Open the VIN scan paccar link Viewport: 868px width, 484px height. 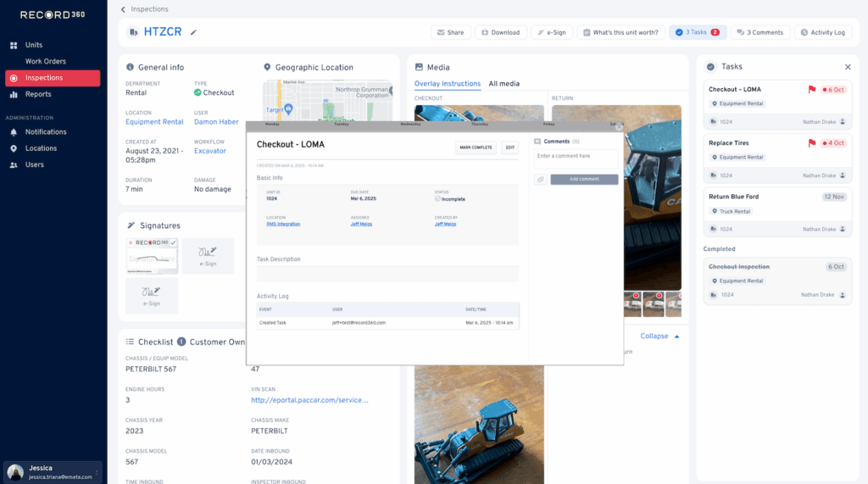(309, 400)
